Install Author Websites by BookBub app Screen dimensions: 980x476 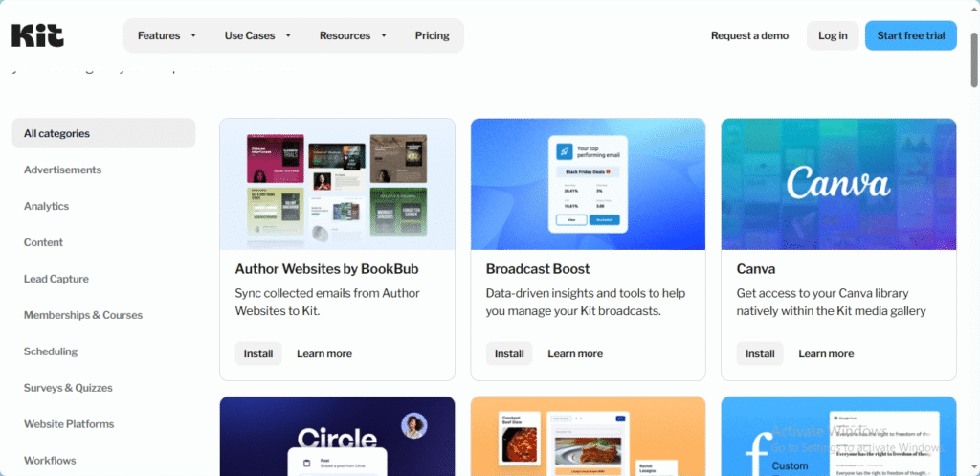[x=258, y=353]
